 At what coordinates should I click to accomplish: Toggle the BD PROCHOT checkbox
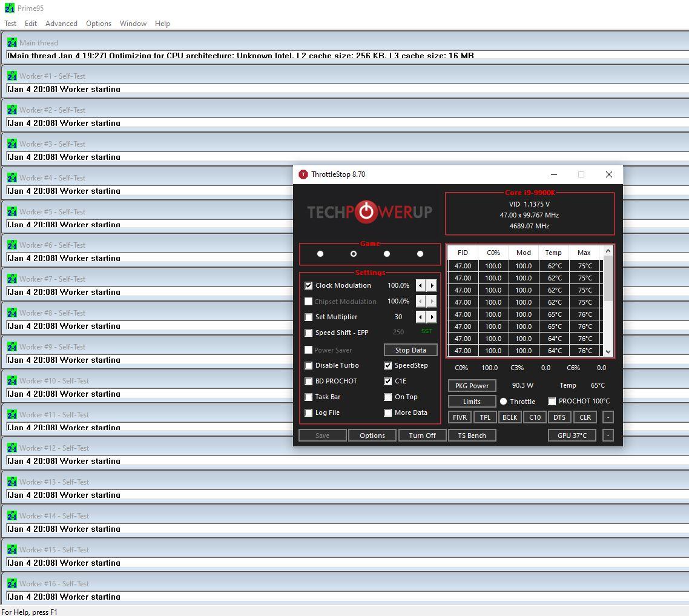tap(309, 382)
